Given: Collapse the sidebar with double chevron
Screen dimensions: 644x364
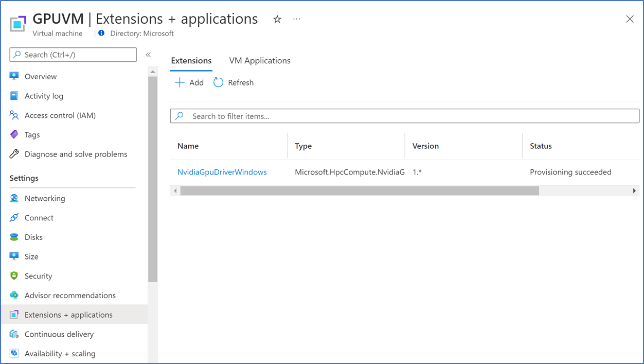Looking at the screenshot, I should [x=148, y=55].
